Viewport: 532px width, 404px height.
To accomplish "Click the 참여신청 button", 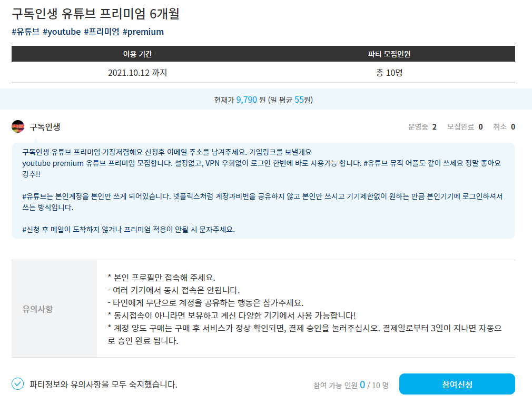I will pos(457,384).
